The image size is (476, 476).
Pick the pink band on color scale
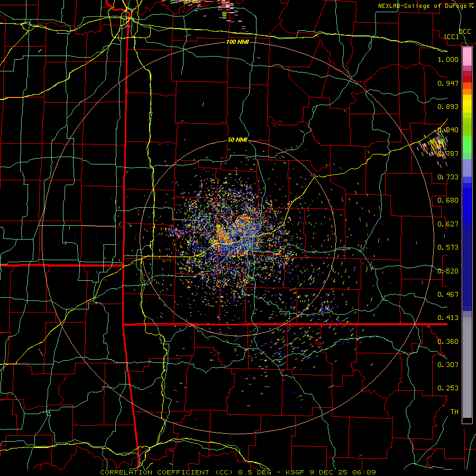tap(467, 56)
